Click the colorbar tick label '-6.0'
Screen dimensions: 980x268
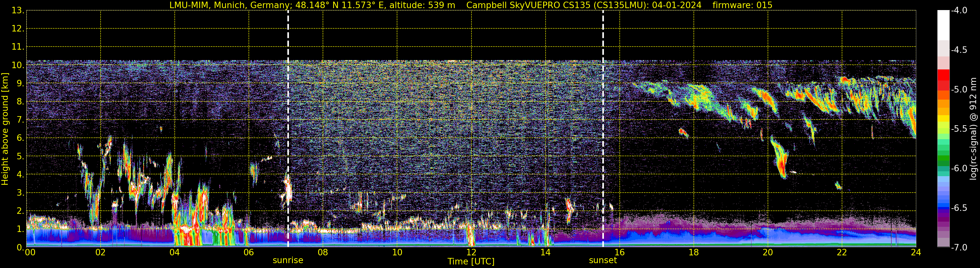(959, 168)
